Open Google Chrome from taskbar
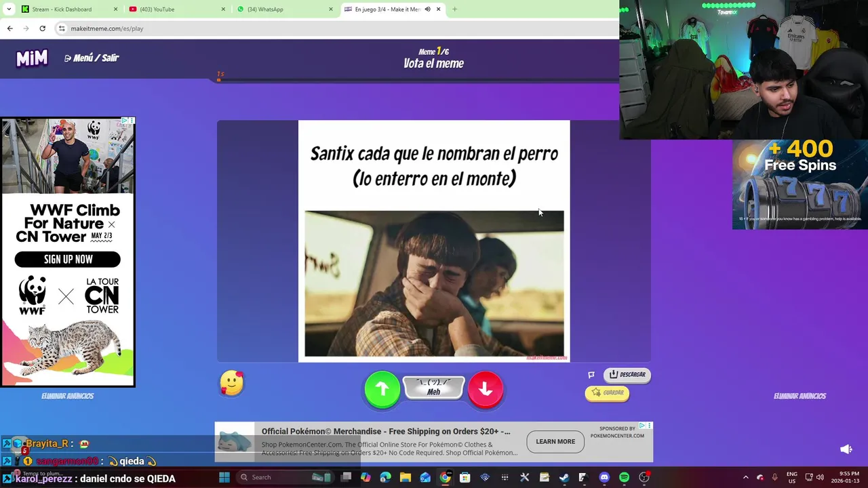Viewport: 868px width, 488px height. (445, 477)
